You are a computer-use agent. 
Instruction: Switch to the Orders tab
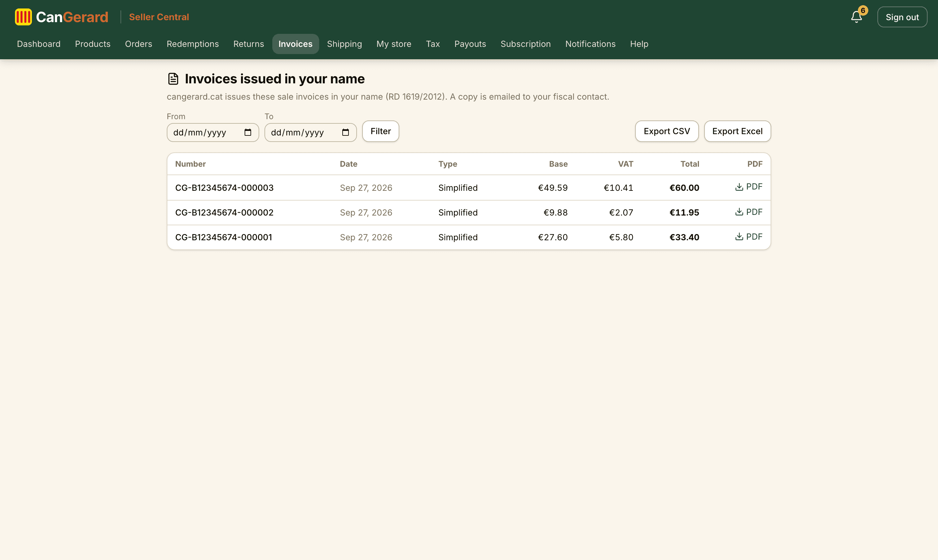tap(138, 44)
